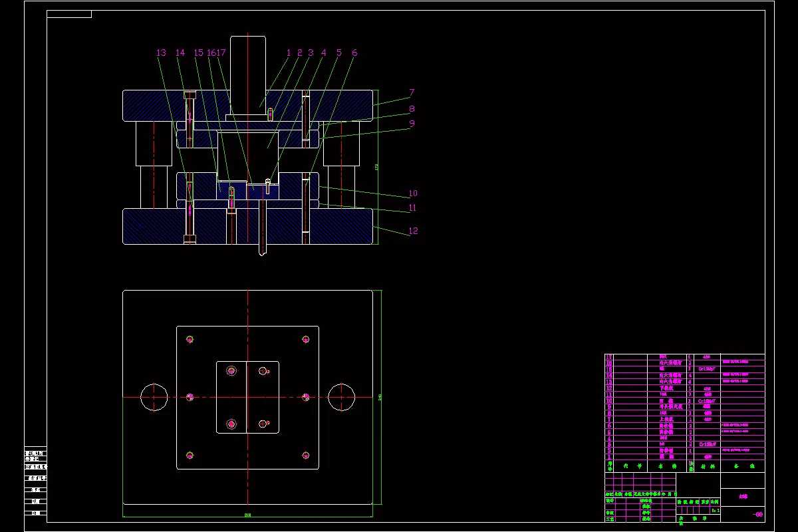Select callout number 8 right of section view
The width and height of the screenshot is (798, 532).
click(x=412, y=108)
